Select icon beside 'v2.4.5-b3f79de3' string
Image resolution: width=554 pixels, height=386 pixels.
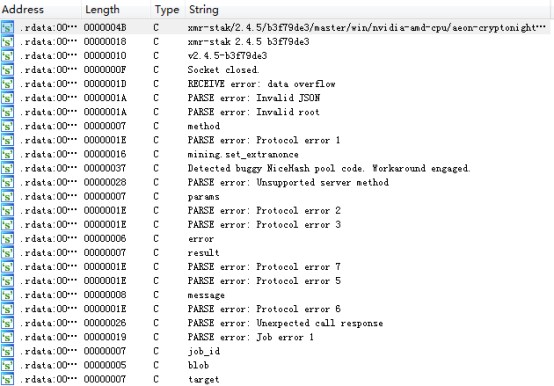(x=7, y=55)
